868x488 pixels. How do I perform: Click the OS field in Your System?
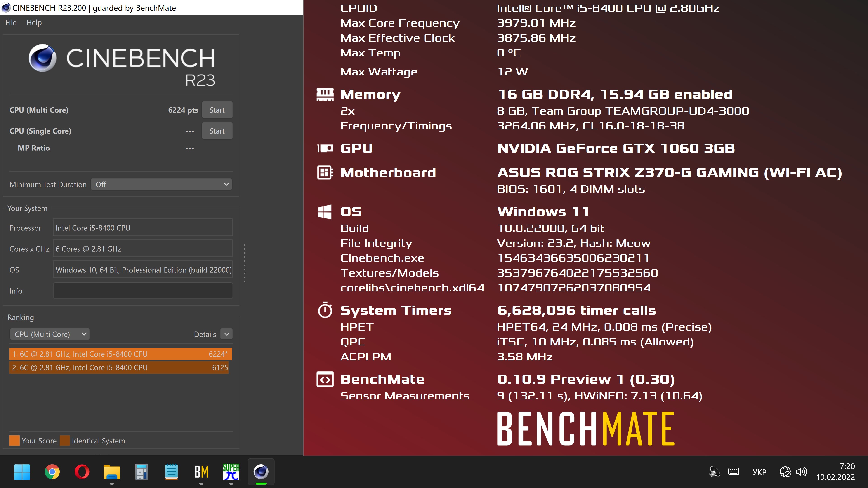pos(143,270)
